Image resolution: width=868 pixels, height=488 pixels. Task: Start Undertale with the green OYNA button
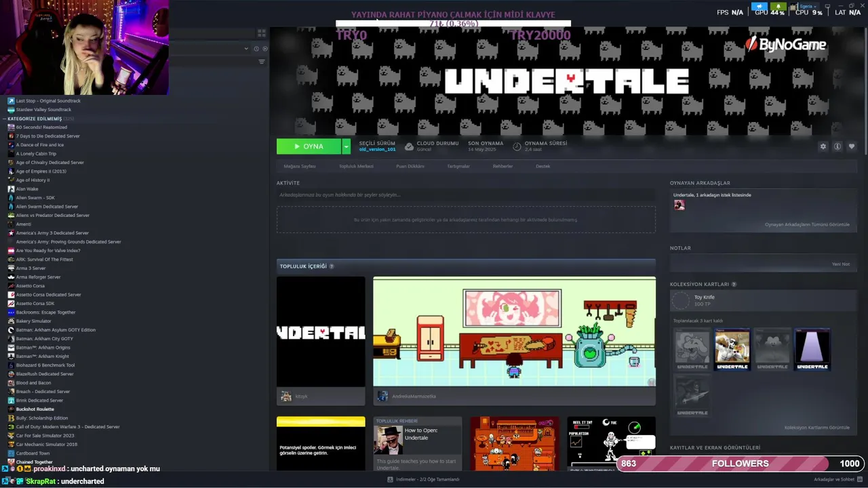tap(309, 146)
